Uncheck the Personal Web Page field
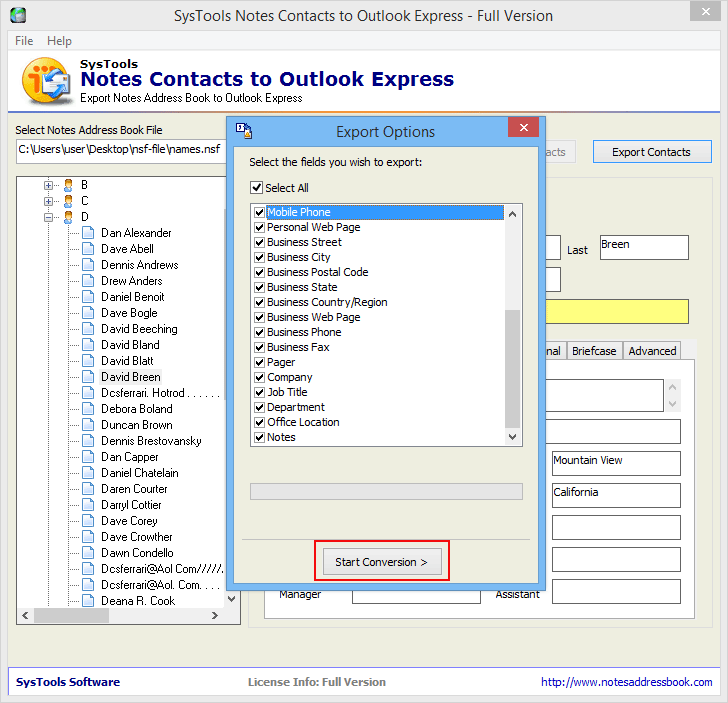 [260, 228]
